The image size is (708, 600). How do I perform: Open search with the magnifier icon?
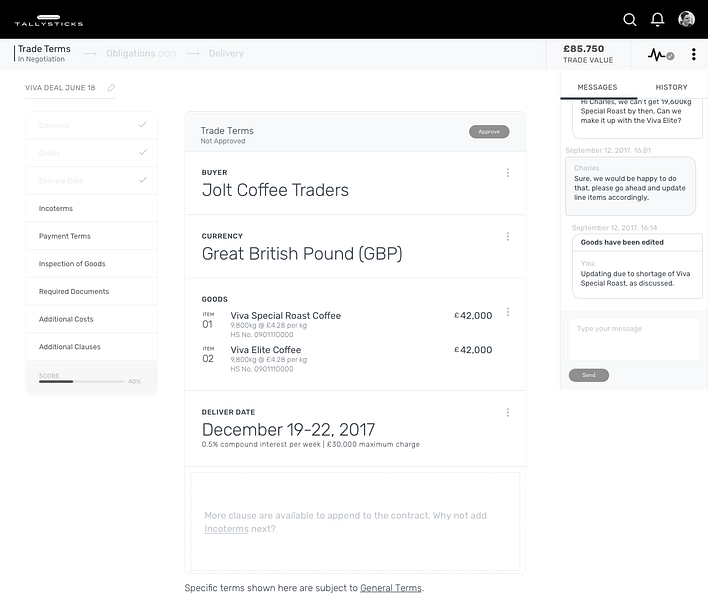pyautogui.click(x=629, y=20)
